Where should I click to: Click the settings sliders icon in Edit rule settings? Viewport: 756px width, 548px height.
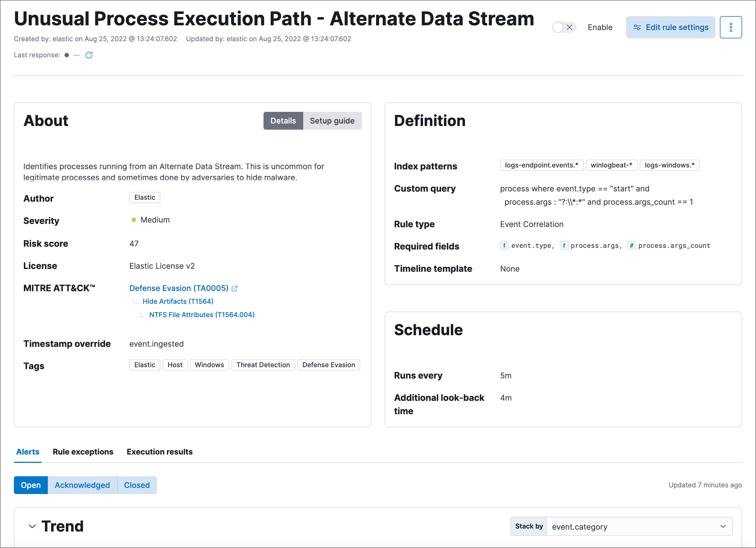(637, 27)
